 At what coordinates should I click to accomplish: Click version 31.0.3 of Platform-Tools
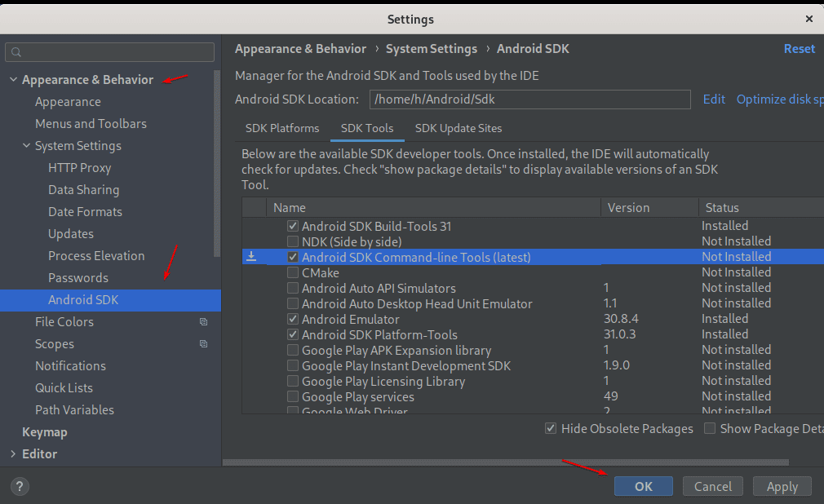(x=620, y=334)
